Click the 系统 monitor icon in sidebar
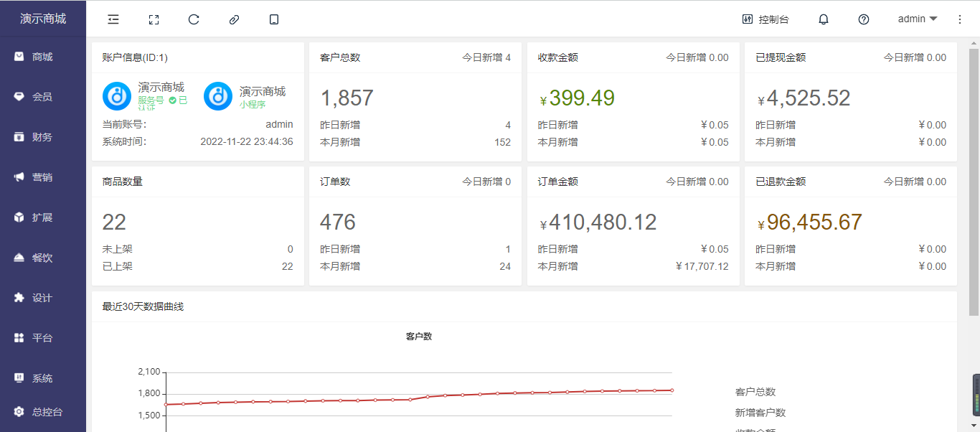Viewport: 980px width, 432px height. [x=19, y=377]
